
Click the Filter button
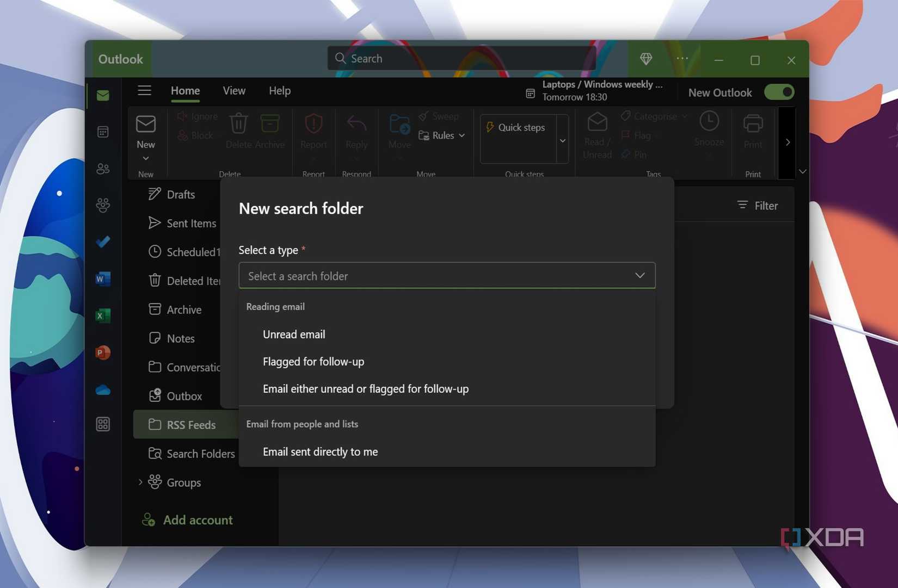(x=758, y=206)
